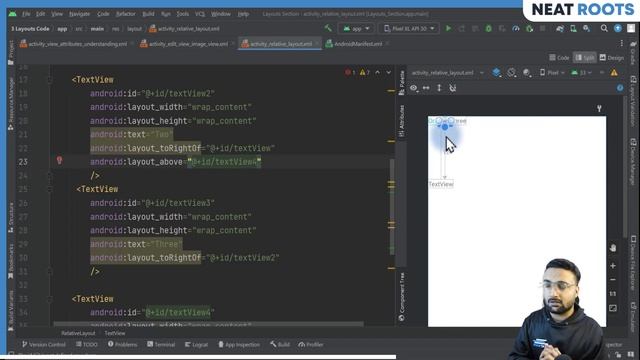Click the Make Project hammer icon
Image resolution: width=640 pixels, height=360 pixels.
[328, 28]
